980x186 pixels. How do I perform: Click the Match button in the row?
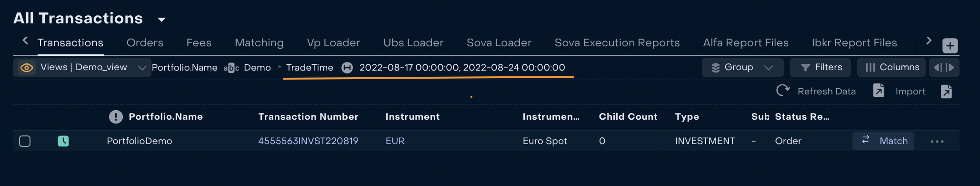click(x=883, y=141)
